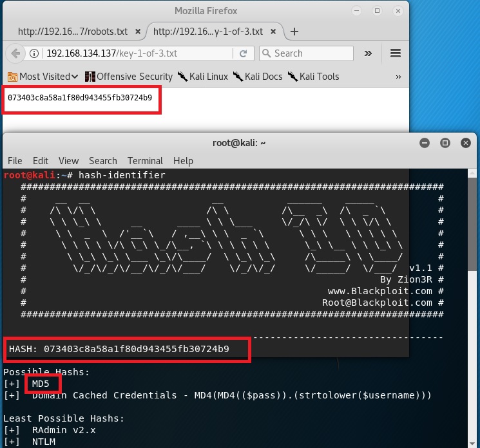Image resolution: width=480 pixels, height=448 pixels.
Task: Close the robots.txt tab
Action: [x=137, y=32]
